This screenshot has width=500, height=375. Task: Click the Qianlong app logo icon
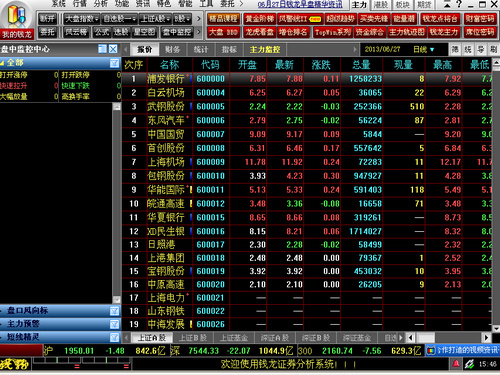[x=17, y=16]
